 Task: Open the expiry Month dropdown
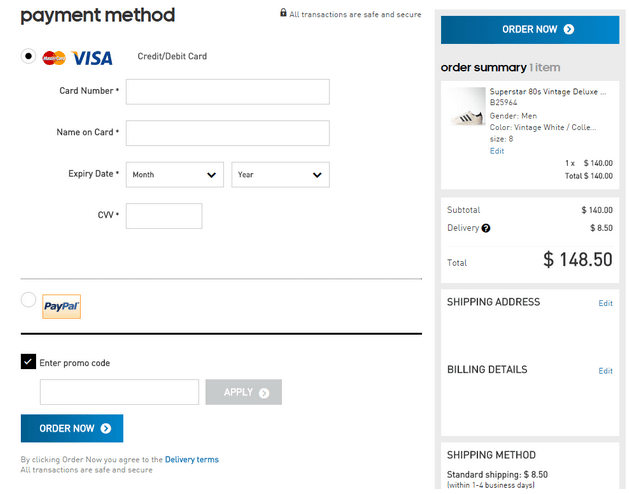(x=175, y=175)
